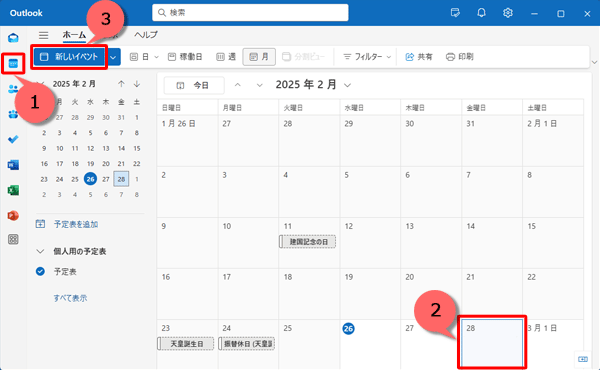Go to previous month in main calendar
Image resolution: width=600 pixels, height=370 pixels.
click(x=238, y=85)
